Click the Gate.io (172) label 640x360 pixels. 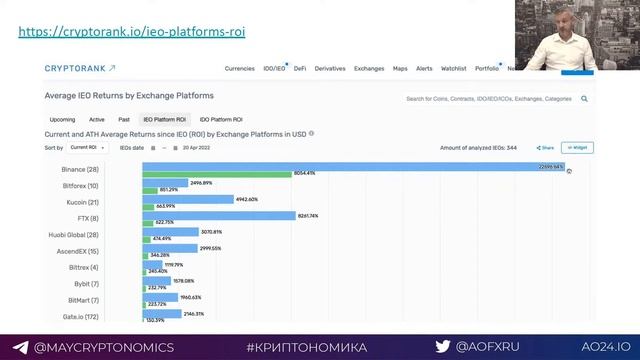[x=81, y=317]
